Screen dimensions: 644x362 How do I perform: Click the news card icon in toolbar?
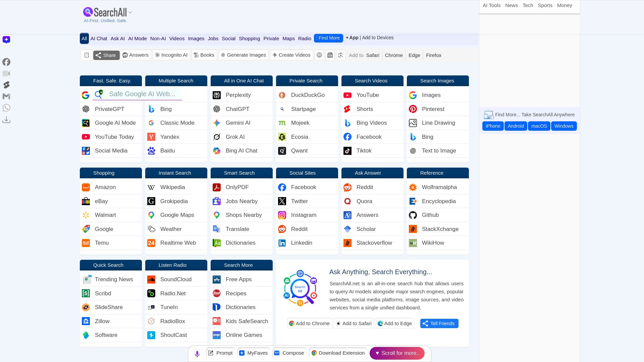[330, 55]
